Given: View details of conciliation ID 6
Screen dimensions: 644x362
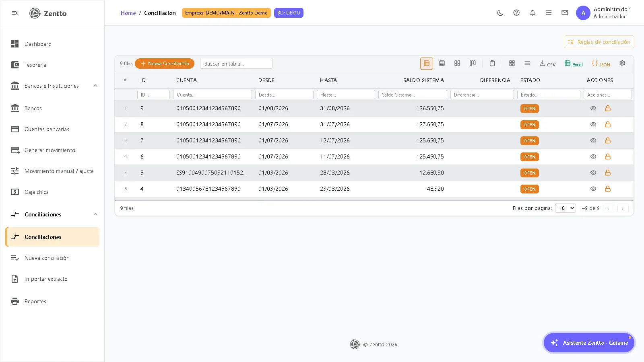Looking at the screenshot, I should click(x=593, y=156).
